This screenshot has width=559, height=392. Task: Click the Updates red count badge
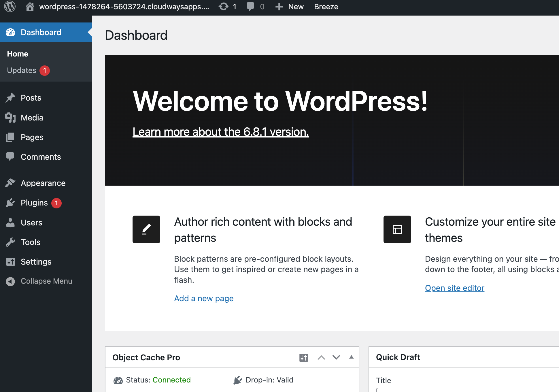(45, 71)
